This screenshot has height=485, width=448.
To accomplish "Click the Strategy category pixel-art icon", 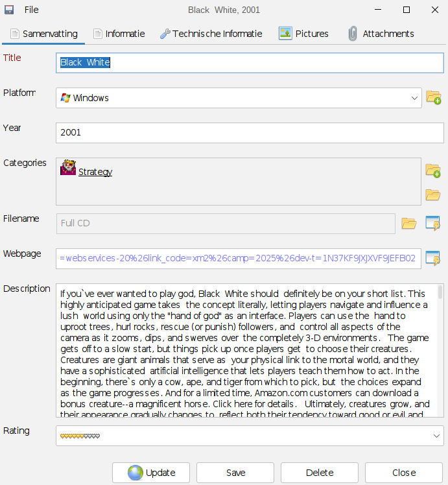I will click(68, 167).
